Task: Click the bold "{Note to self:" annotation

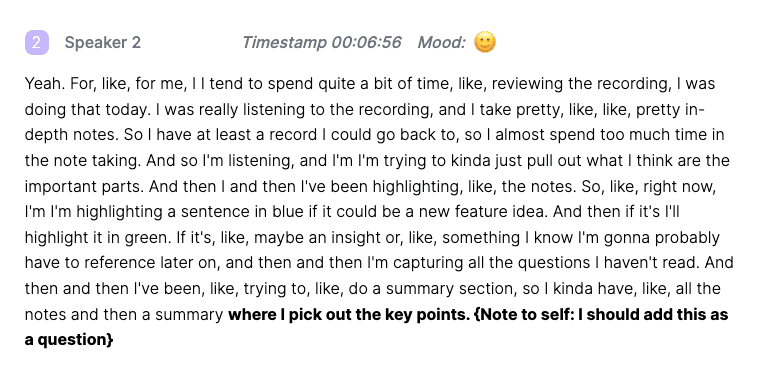Action: click(x=524, y=314)
